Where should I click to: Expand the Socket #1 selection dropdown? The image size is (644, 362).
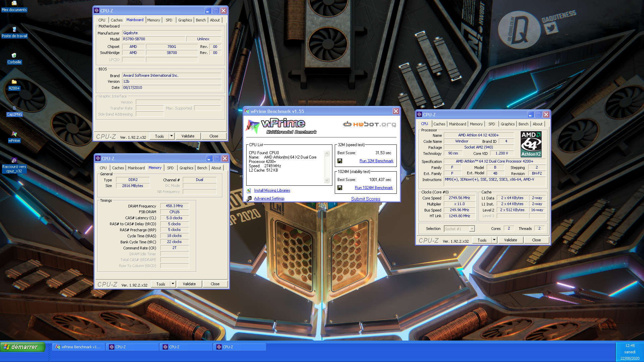click(x=472, y=229)
